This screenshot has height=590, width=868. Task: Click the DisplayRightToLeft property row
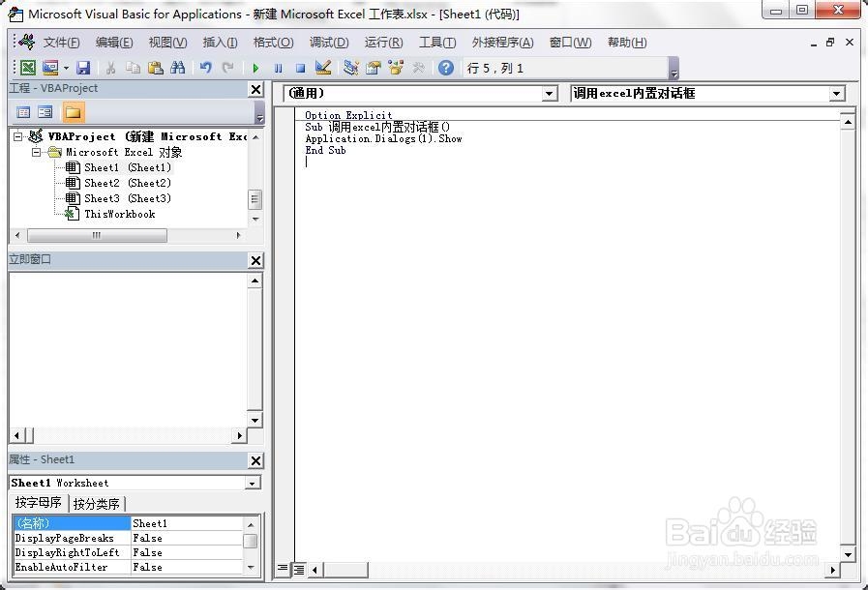click(x=128, y=552)
